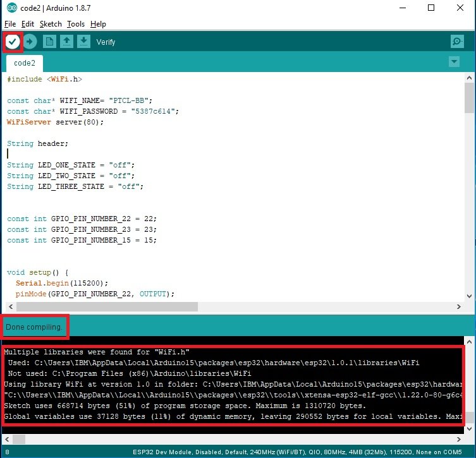Click editor vertical scrollbar up arrow
This screenshot has height=458, width=476.
coord(469,78)
